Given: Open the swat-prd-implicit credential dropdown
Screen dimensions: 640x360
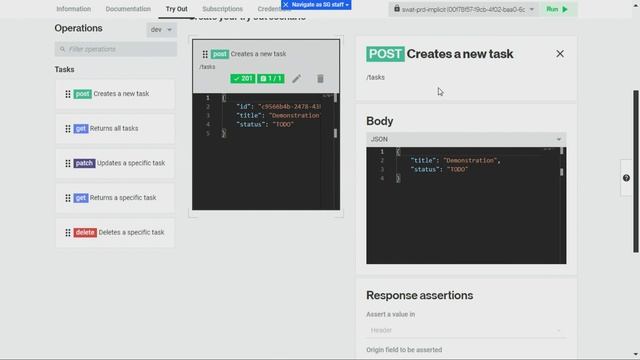Looking at the screenshot, I should point(464,9).
